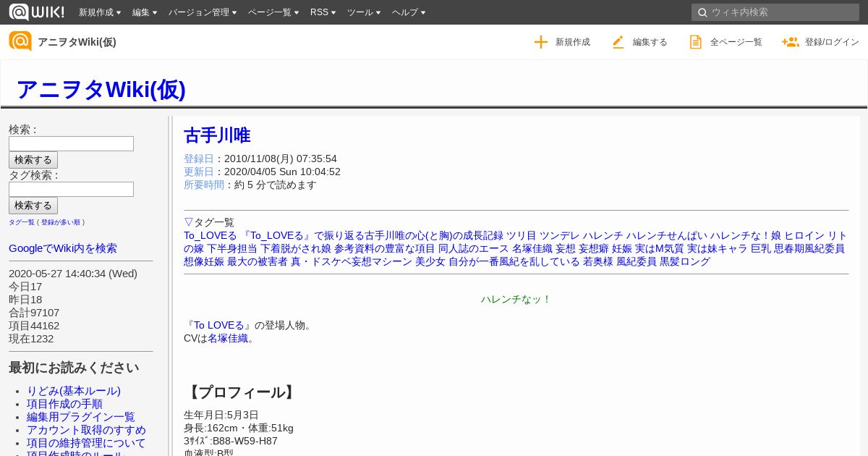The height and width of the screenshot is (456, 868).
Task: Open the RSS dropdown menu
Action: pyautogui.click(x=323, y=12)
